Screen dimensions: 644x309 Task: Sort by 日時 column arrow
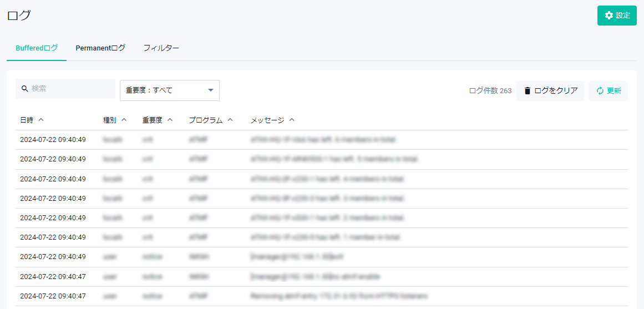point(41,120)
